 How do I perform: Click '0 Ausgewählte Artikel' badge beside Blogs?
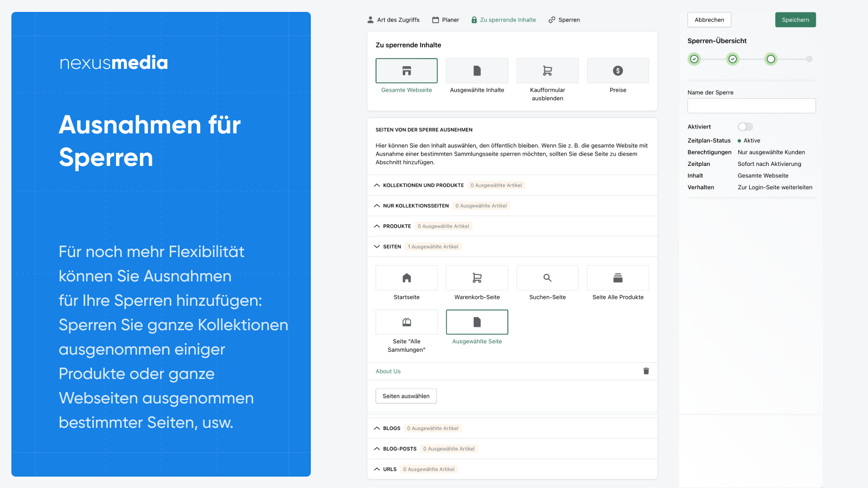pyautogui.click(x=433, y=428)
